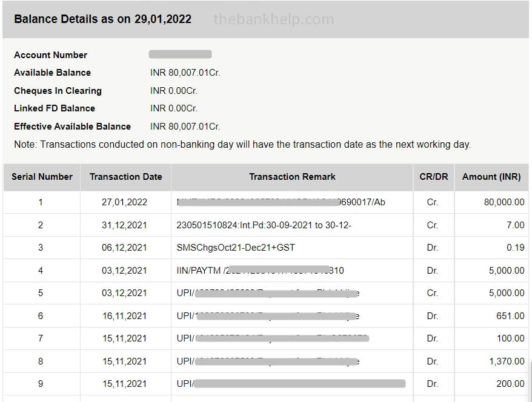Click the Balance Details as on 29,01,2022 heading

[x=102, y=19]
